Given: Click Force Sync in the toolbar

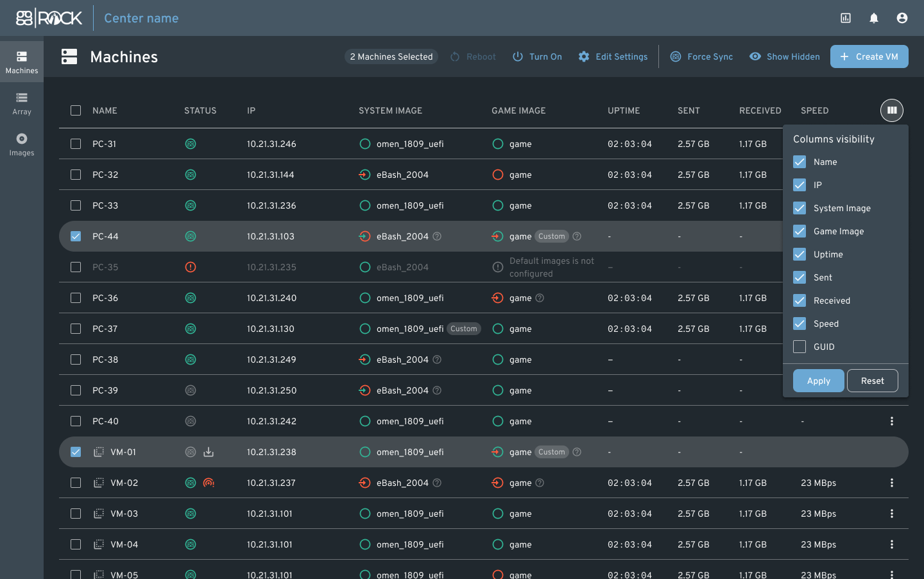Looking at the screenshot, I should 701,56.
